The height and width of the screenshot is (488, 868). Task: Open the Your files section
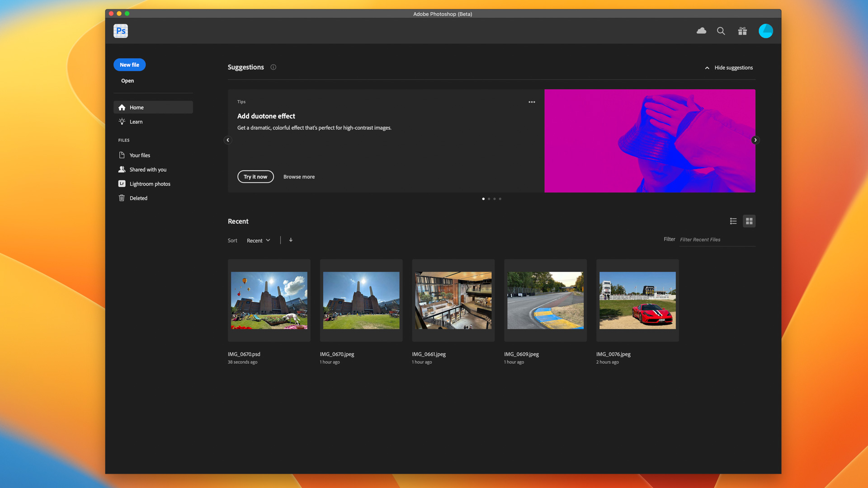139,155
